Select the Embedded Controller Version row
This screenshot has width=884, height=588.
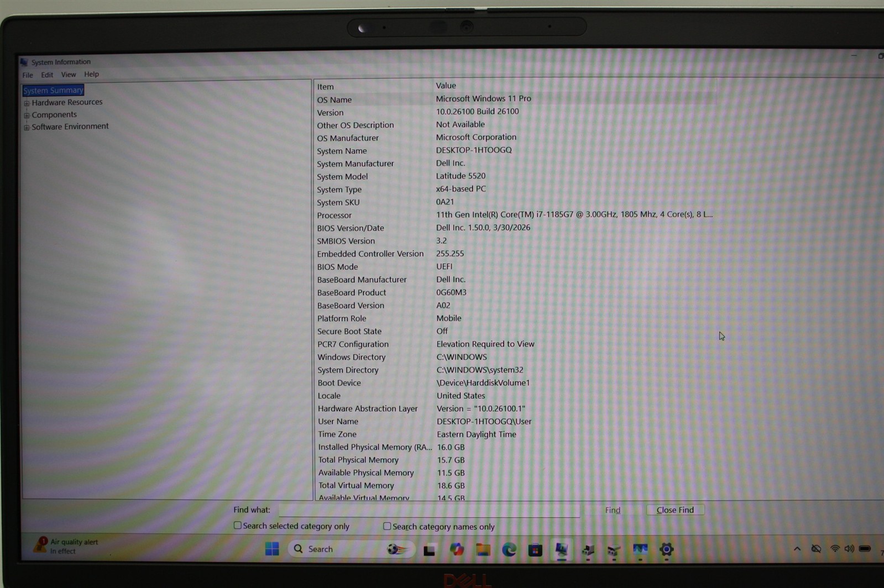coord(515,254)
